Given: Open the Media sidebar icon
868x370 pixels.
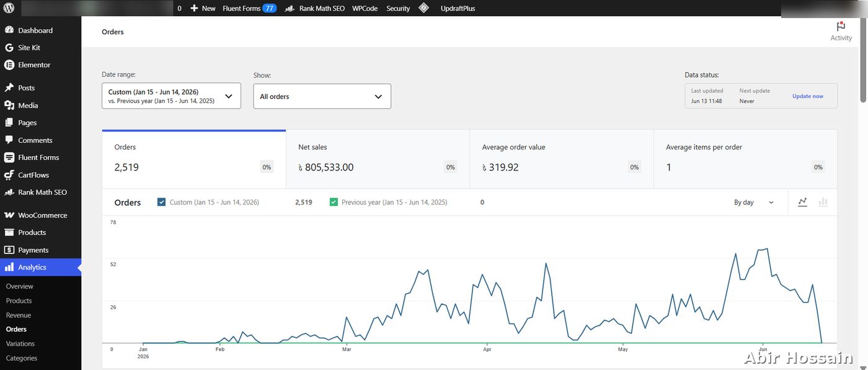Looking at the screenshot, I should pos(9,105).
